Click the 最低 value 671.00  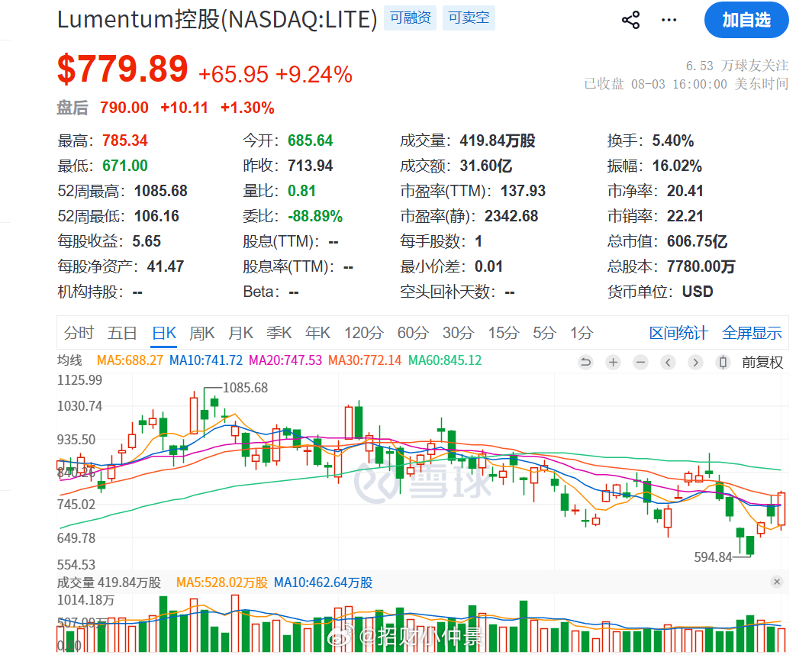(x=125, y=166)
